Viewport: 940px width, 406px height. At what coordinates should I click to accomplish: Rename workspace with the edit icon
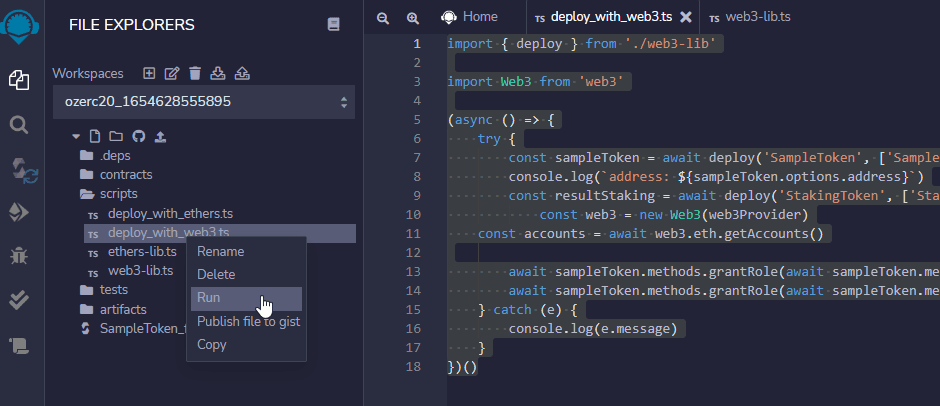tap(172, 73)
